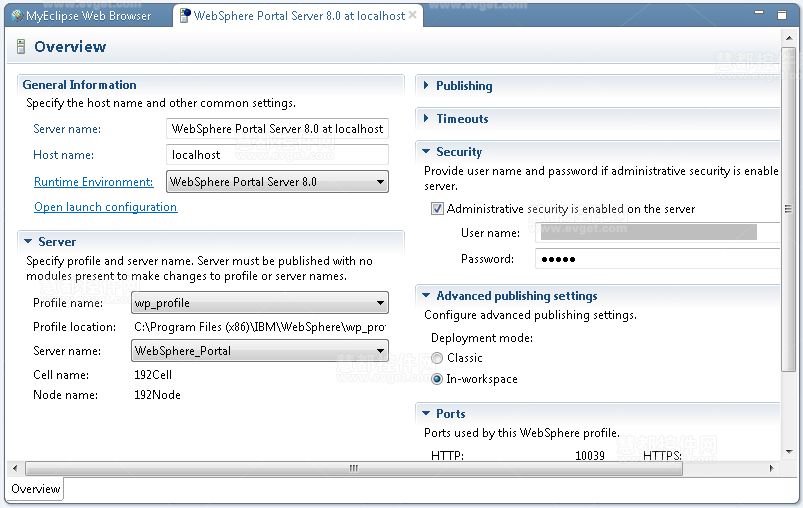Expand the Publishing section
This screenshot has height=508, width=803.
(x=426, y=86)
